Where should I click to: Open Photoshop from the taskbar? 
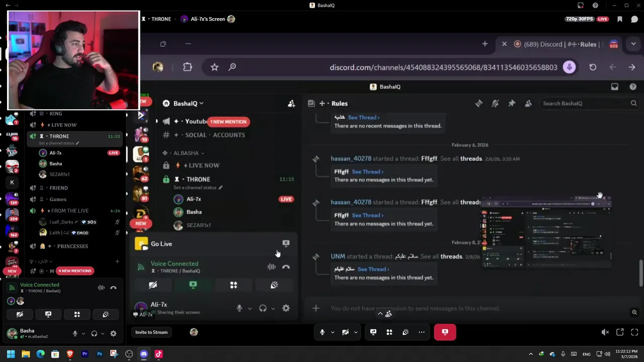coord(99,354)
